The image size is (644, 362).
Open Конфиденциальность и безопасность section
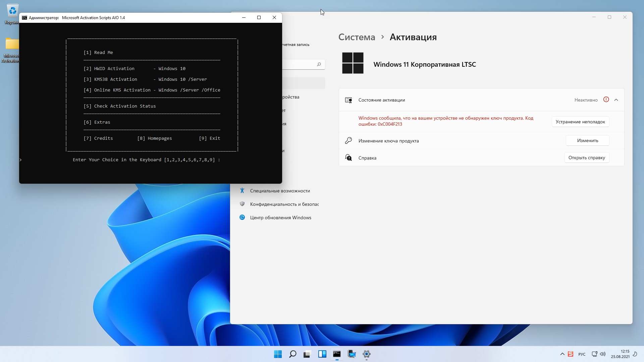pyautogui.click(x=284, y=204)
